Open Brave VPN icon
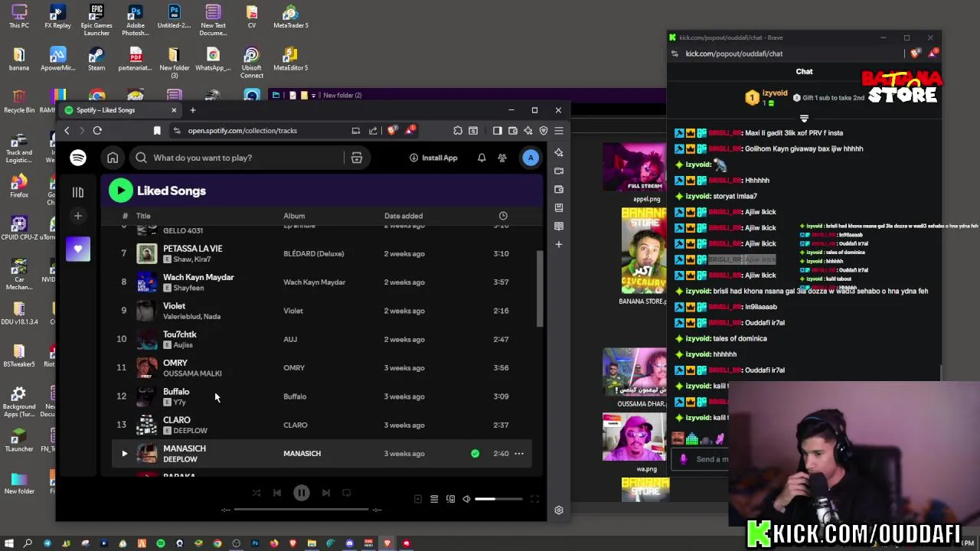The width and height of the screenshot is (980, 551). 544,131
